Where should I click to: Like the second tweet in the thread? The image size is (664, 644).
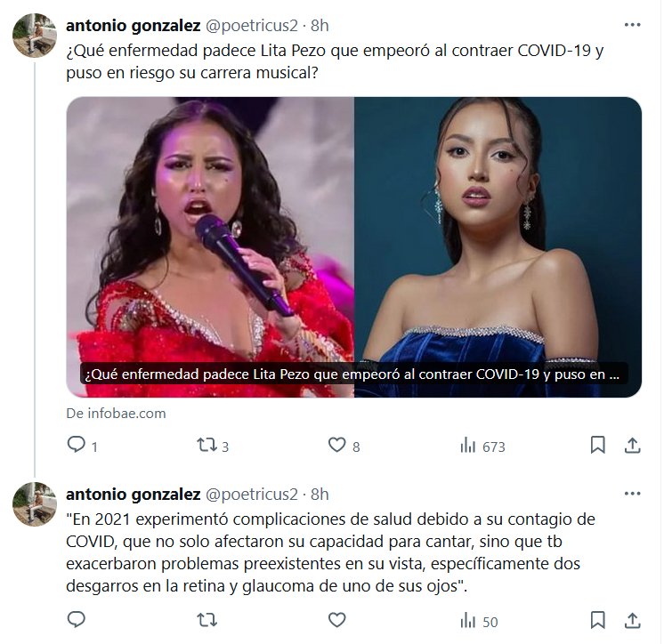[337, 620]
